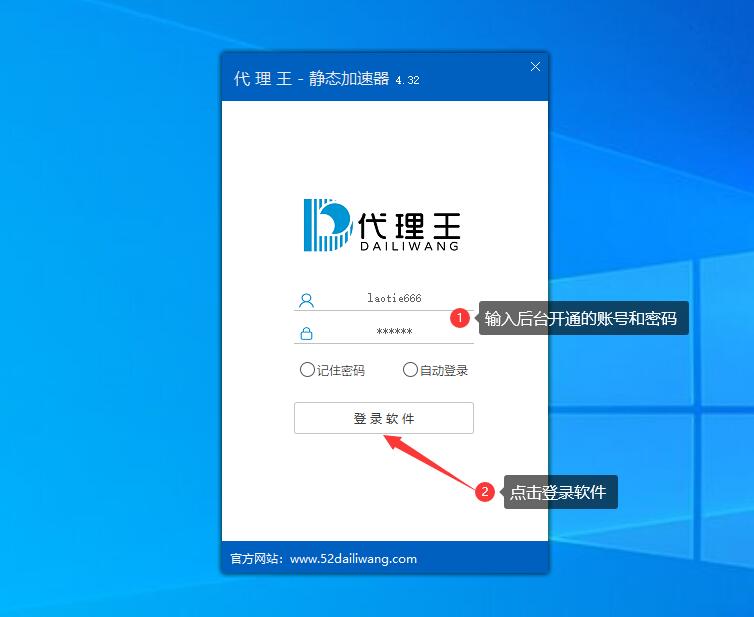
Task: Click the 代理王 DAILIWANG logo
Action: [382, 225]
